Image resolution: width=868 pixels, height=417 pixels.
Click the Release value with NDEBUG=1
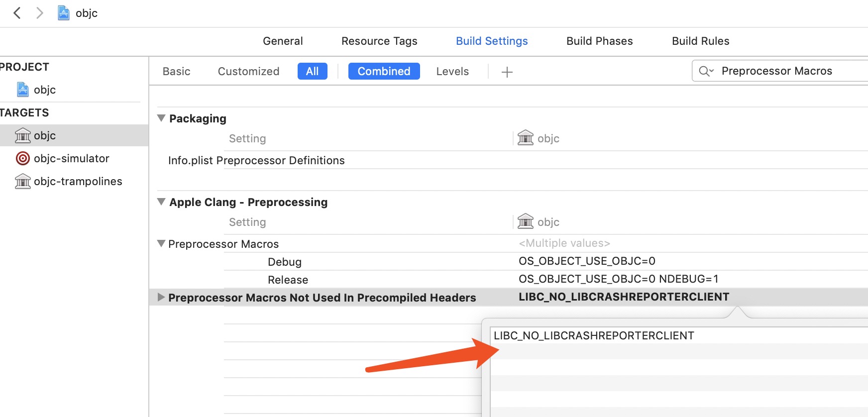click(x=619, y=279)
